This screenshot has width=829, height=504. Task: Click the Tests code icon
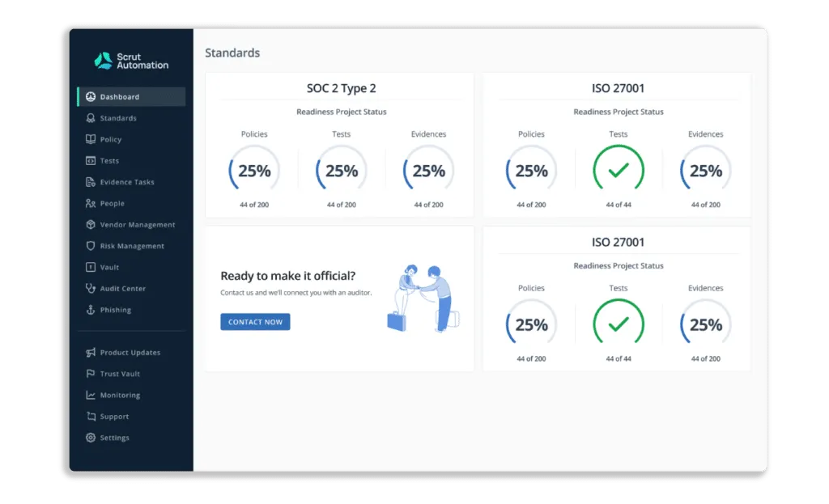click(91, 161)
